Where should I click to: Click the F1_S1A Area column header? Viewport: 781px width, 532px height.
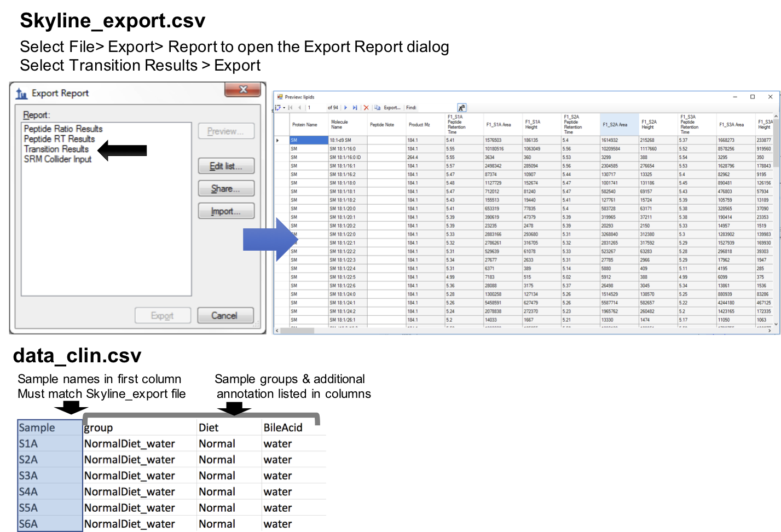503,125
